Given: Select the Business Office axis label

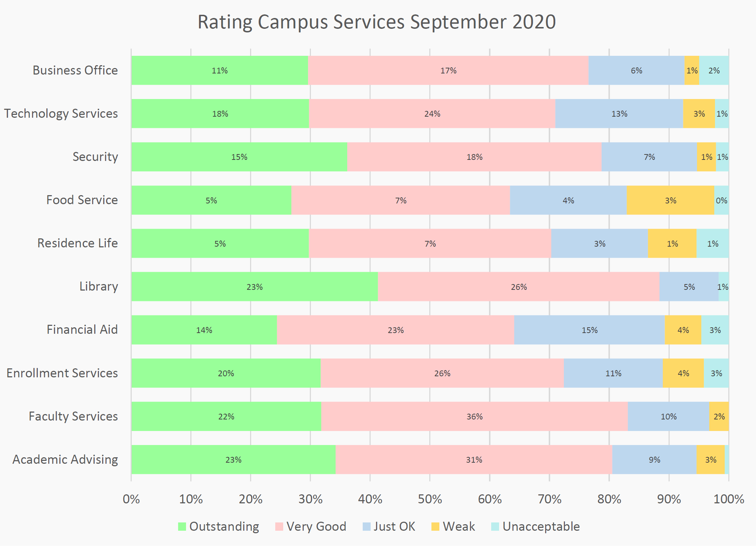Looking at the screenshot, I should tap(75, 70).
